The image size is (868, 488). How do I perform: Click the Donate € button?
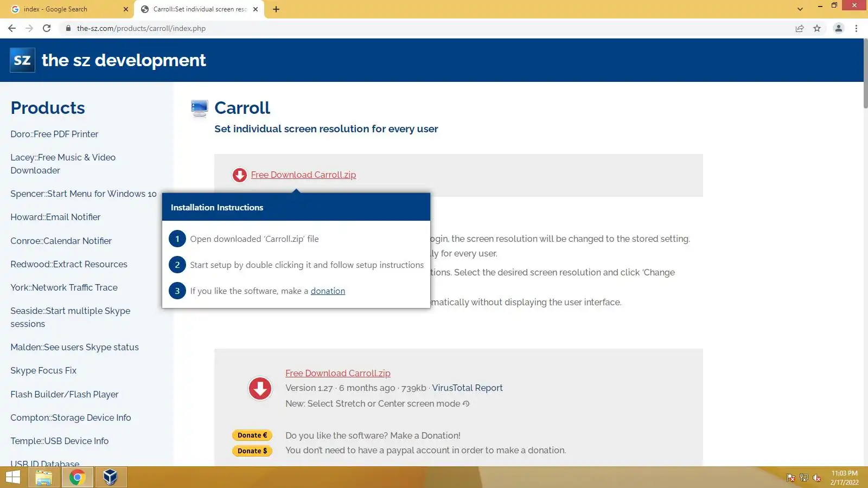(252, 435)
